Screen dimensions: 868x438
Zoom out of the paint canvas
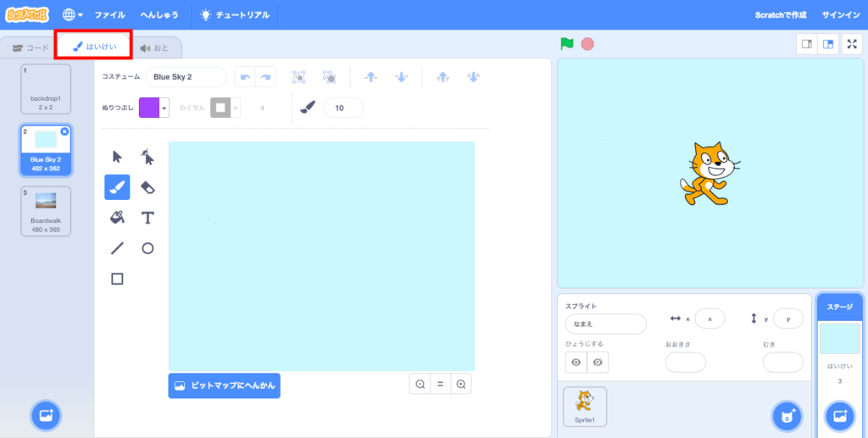click(x=420, y=384)
